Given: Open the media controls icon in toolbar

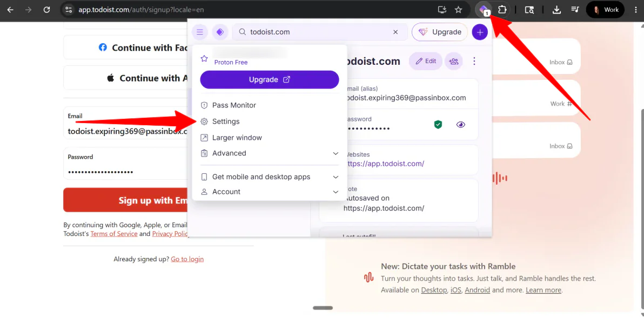Looking at the screenshot, I should coord(575,9).
